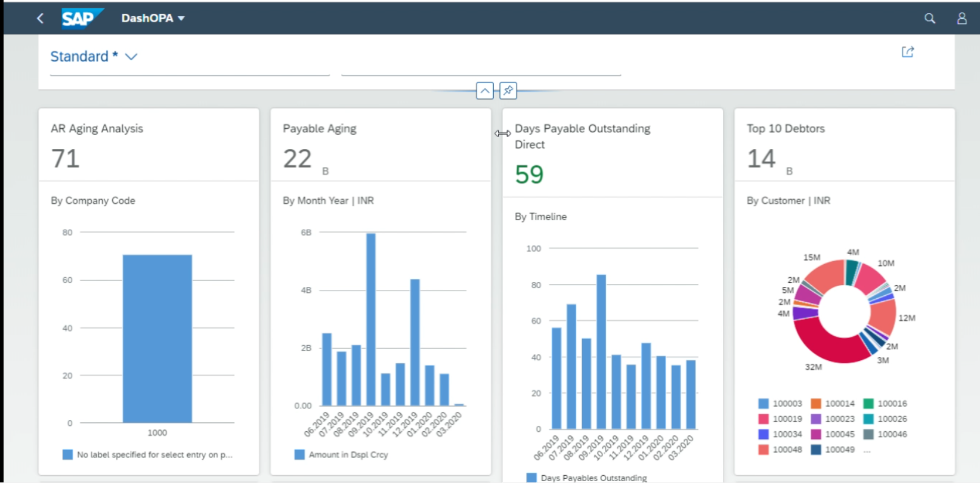Image resolution: width=980 pixels, height=483 pixels.
Task: Open the user profile icon
Action: [962, 18]
